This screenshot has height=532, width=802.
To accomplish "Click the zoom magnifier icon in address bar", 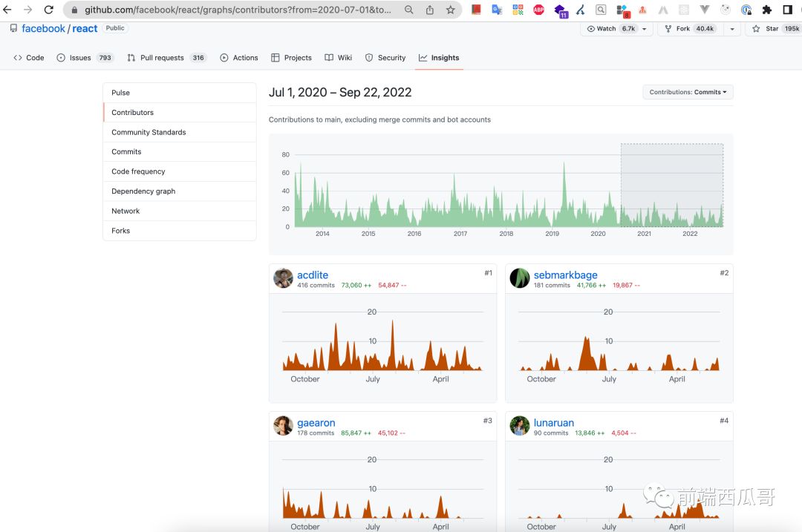I will coord(409,10).
